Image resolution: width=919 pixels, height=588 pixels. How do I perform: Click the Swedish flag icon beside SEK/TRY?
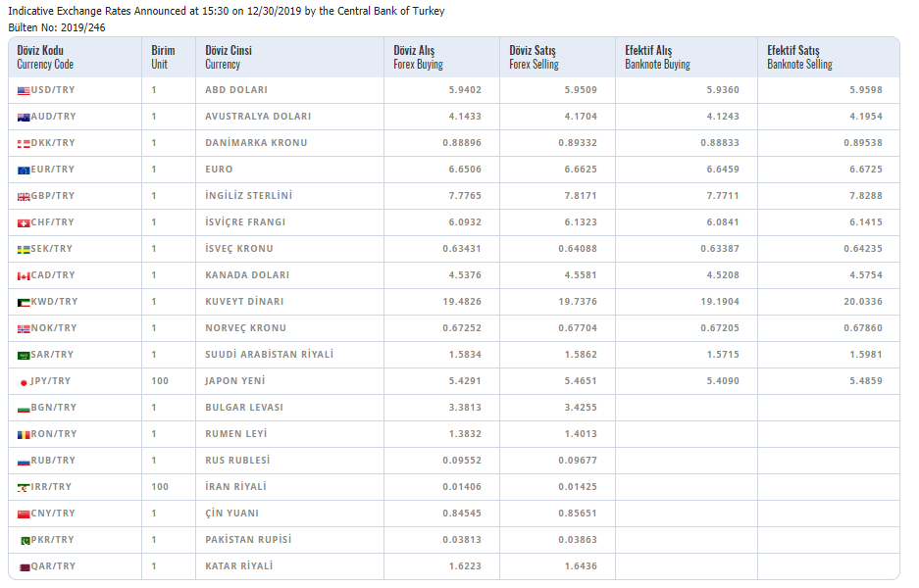pyautogui.click(x=24, y=249)
